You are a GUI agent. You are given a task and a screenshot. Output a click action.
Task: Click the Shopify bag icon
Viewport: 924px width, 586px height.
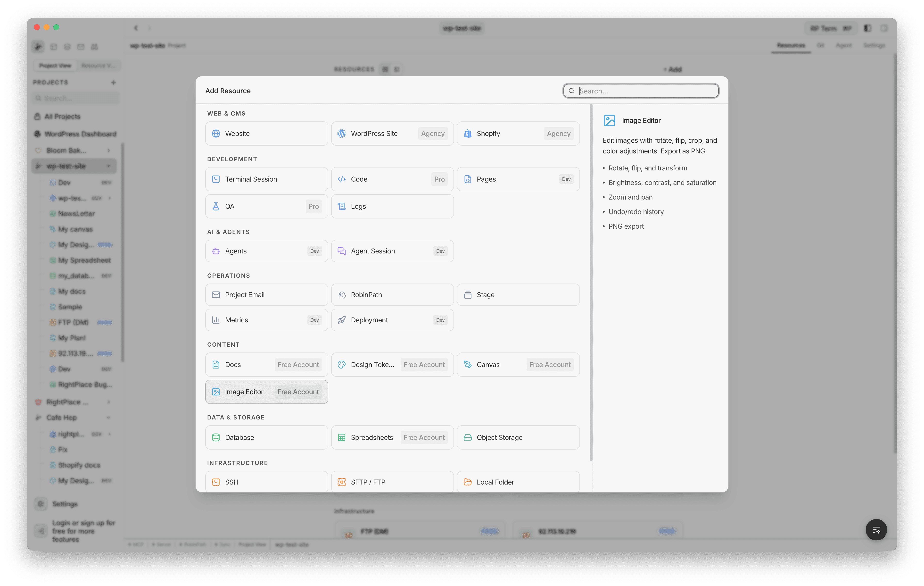coord(467,133)
